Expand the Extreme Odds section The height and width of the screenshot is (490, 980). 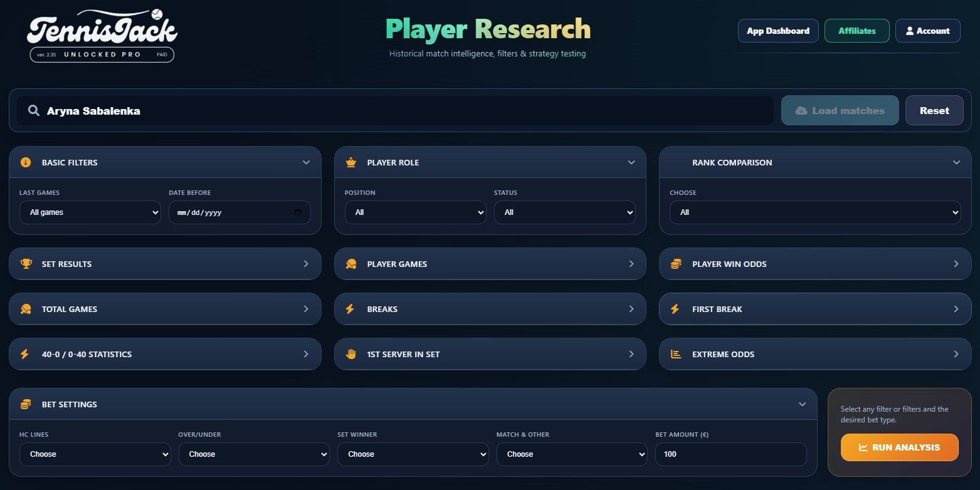(815, 354)
